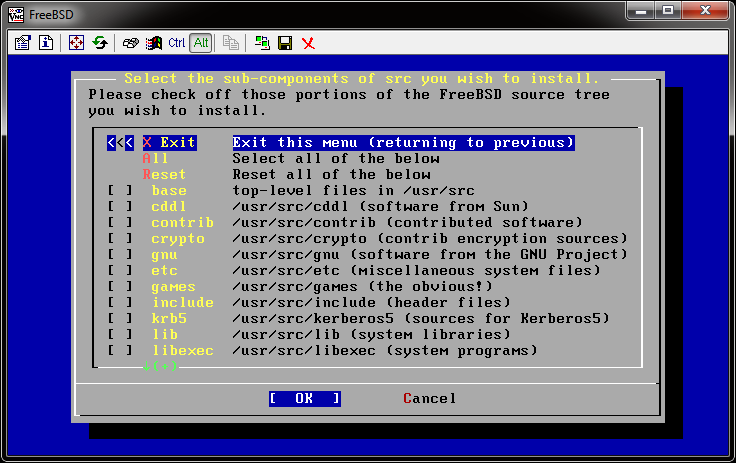Check the gnu source checkbox
This screenshot has width=736, height=463.
click(x=120, y=255)
